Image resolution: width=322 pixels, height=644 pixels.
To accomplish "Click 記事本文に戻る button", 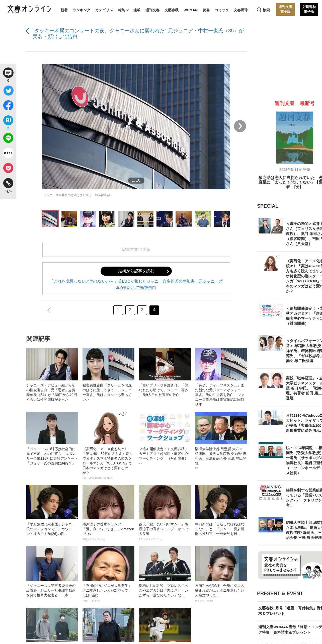I will tap(136, 249).
